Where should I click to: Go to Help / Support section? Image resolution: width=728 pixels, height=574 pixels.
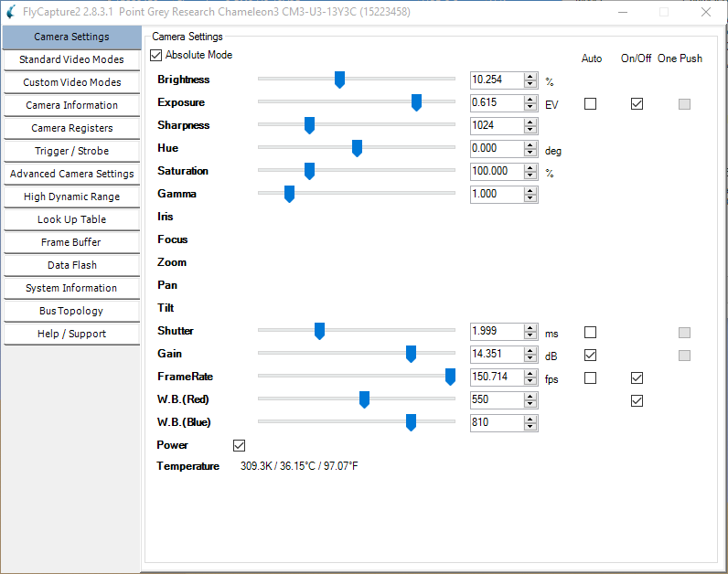coord(72,334)
